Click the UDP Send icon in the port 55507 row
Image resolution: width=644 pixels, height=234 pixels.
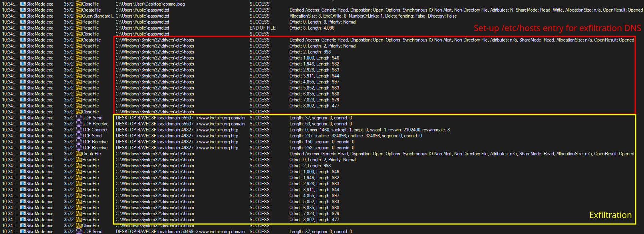coord(79,118)
